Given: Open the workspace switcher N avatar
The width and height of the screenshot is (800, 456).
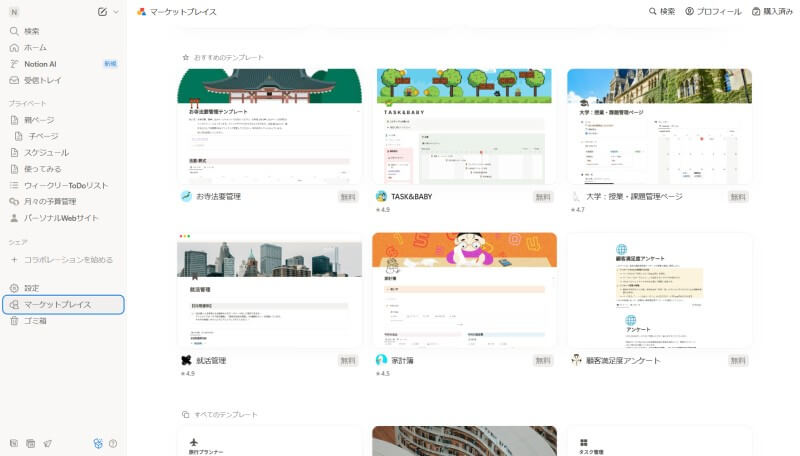Looking at the screenshot, I should coord(14,12).
